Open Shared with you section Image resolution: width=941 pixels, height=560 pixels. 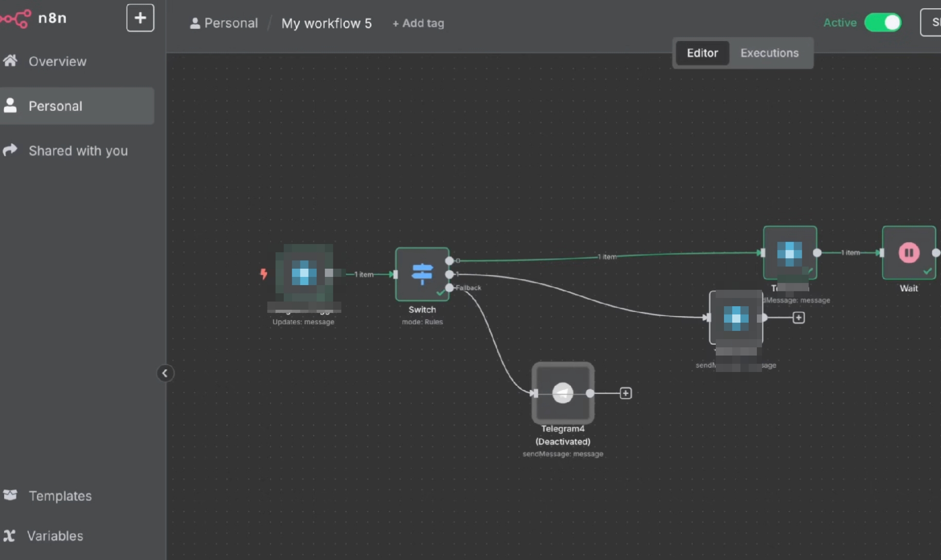(x=77, y=151)
